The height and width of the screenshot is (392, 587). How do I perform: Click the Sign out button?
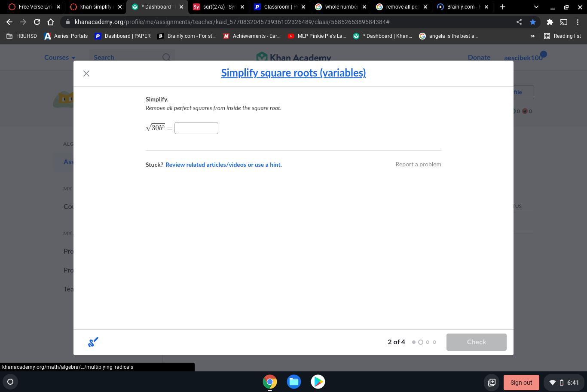pos(521,383)
